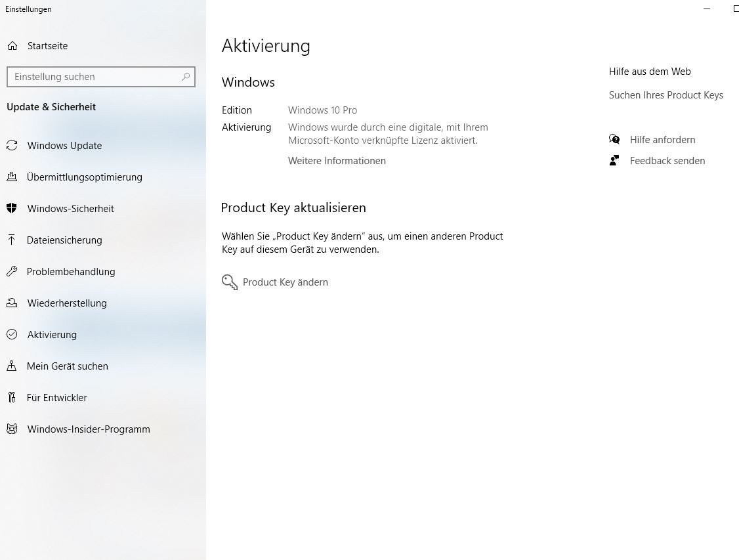
Task: Click the Dateiensicherung upload arrow icon
Action: point(12,240)
